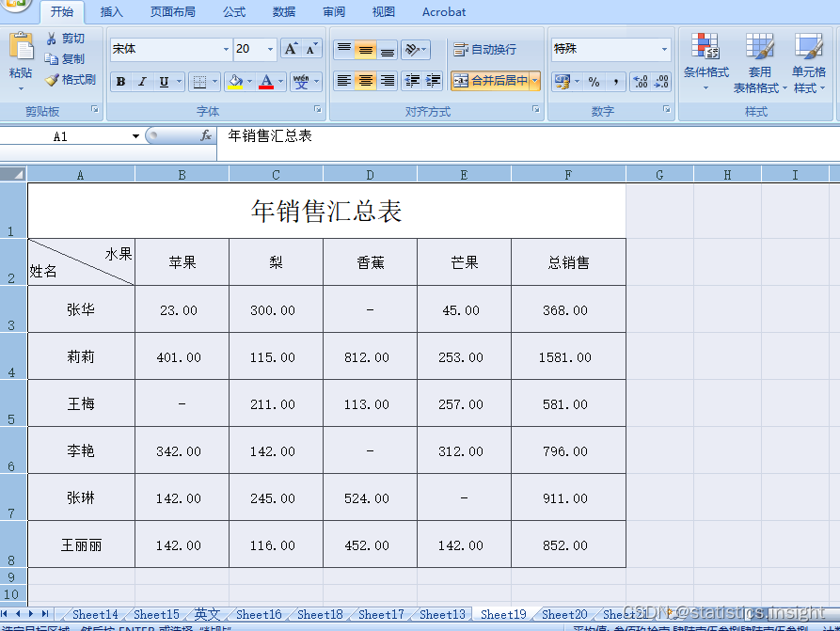Open the 英文 worksheet tab

[207, 614]
